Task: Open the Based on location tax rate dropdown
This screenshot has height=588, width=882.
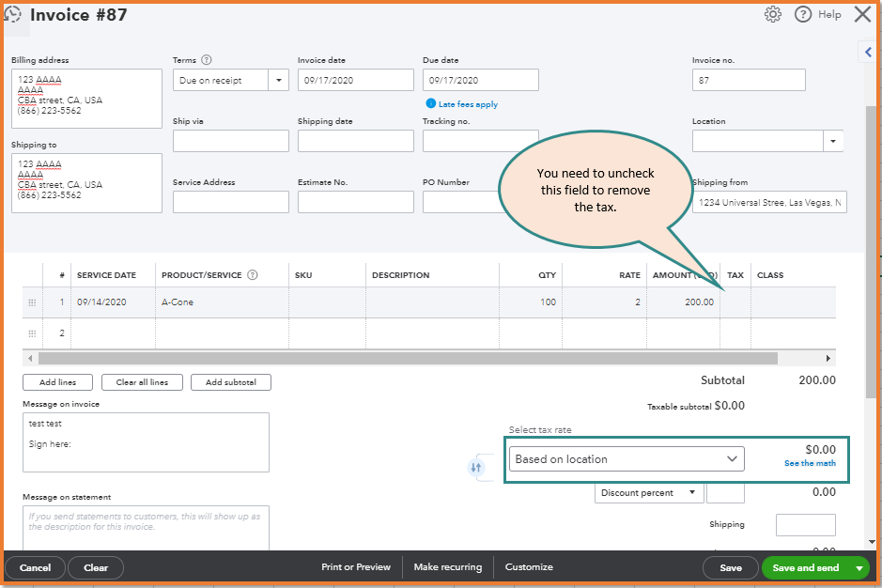Action: point(627,458)
